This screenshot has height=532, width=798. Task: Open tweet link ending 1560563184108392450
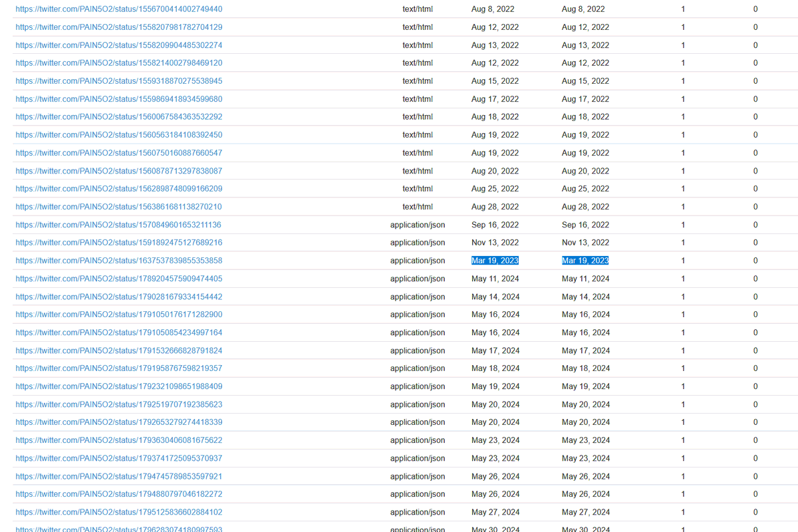point(119,135)
